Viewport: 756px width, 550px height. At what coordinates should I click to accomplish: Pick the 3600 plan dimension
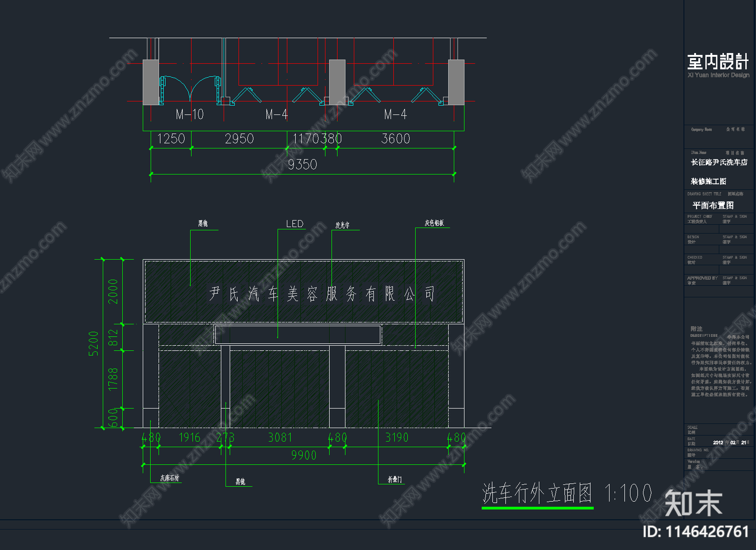[395, 139]
